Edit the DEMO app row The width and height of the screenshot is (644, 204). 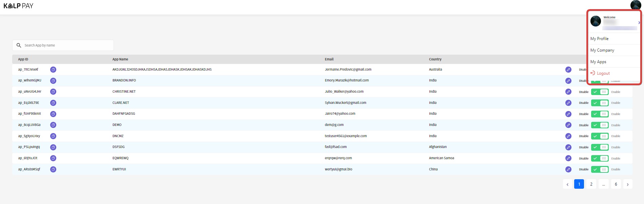pos(568,125)
